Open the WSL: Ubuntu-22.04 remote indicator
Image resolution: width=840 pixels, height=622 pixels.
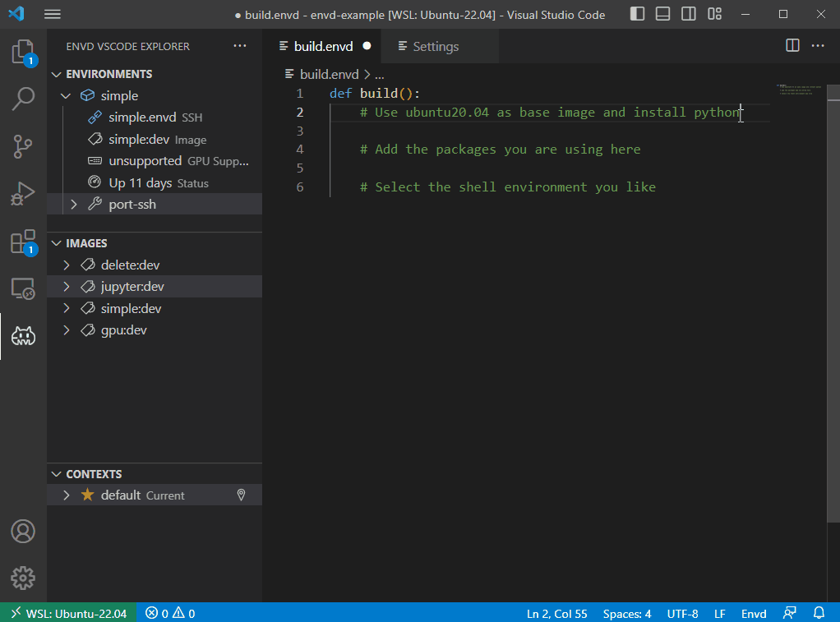(68, 613)
